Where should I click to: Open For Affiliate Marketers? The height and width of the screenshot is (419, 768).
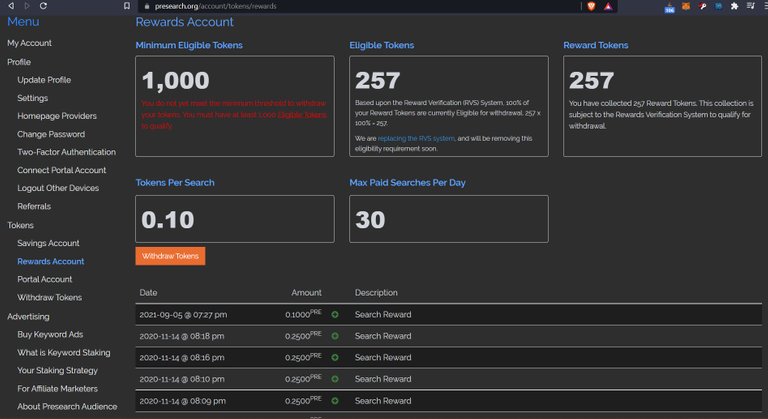pyautogui.click(x=57, y=389)
